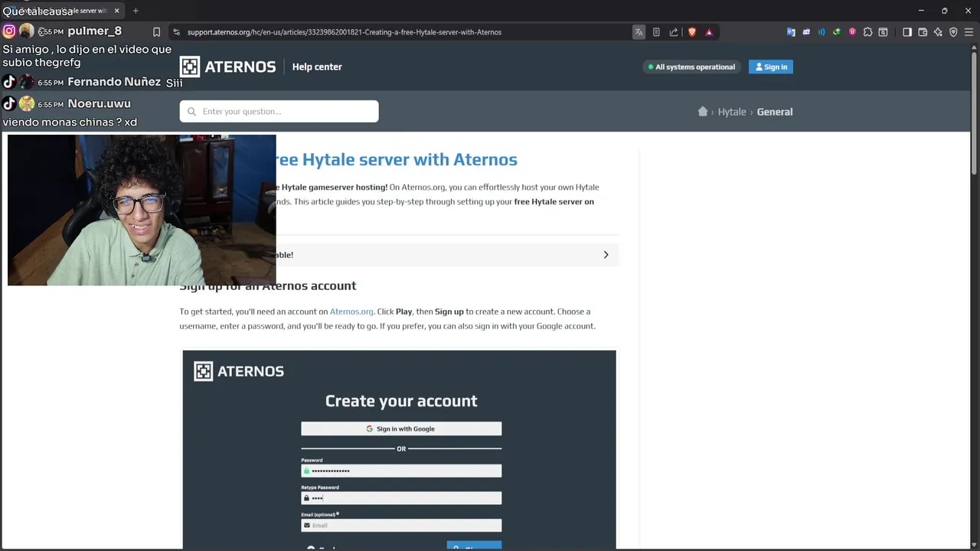
Task: Toggle the browser sidebar panel
Action: pos(907,32)
